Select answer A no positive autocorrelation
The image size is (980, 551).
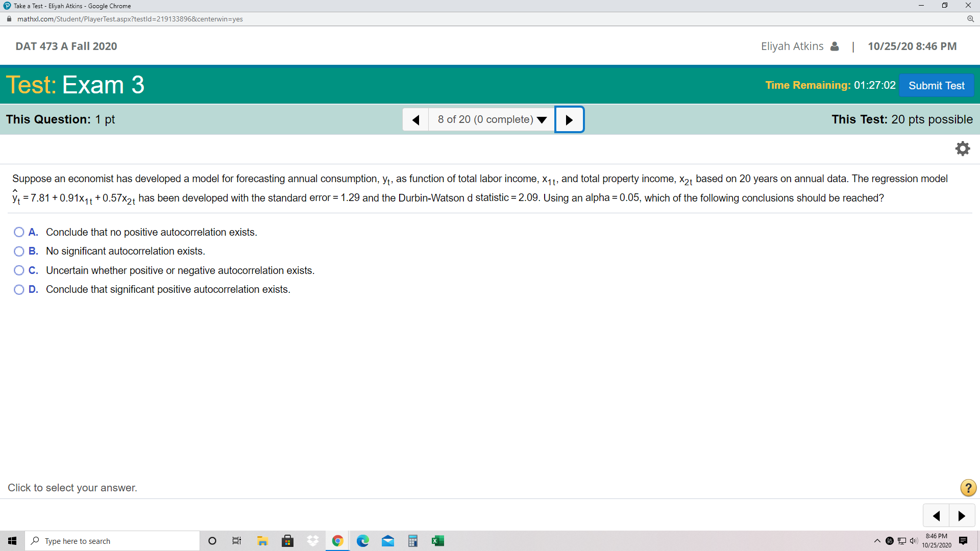pos(19,232)
